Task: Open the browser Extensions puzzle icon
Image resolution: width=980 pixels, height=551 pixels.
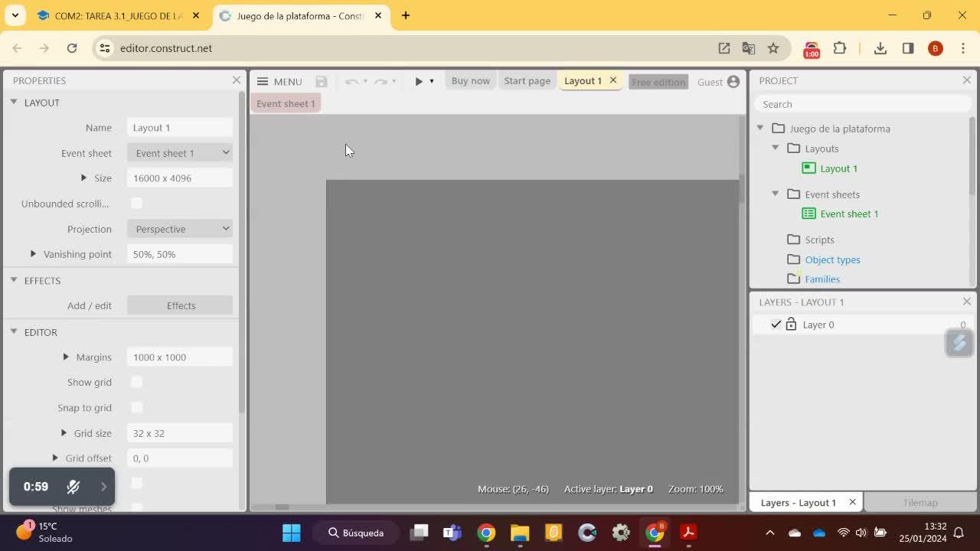Action: click(x=840, y=48)
